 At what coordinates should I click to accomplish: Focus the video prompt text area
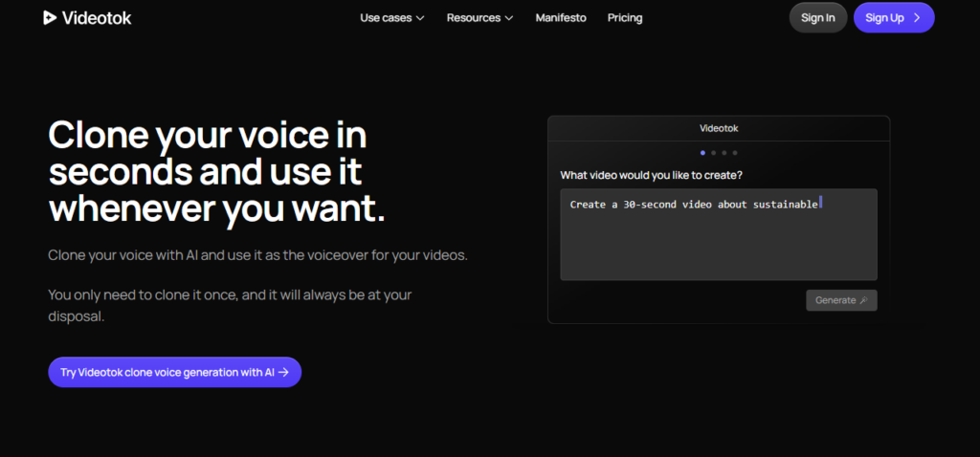(718, 235)
